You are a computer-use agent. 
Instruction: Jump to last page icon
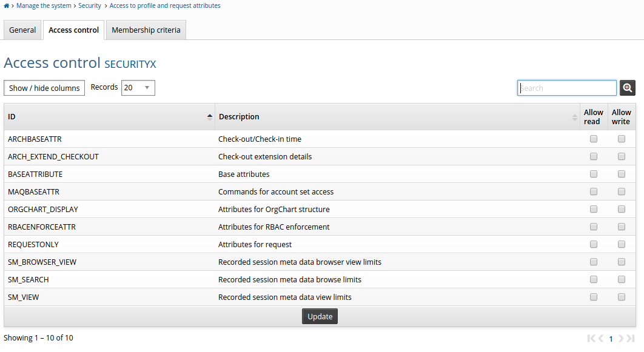pos(631,339)
